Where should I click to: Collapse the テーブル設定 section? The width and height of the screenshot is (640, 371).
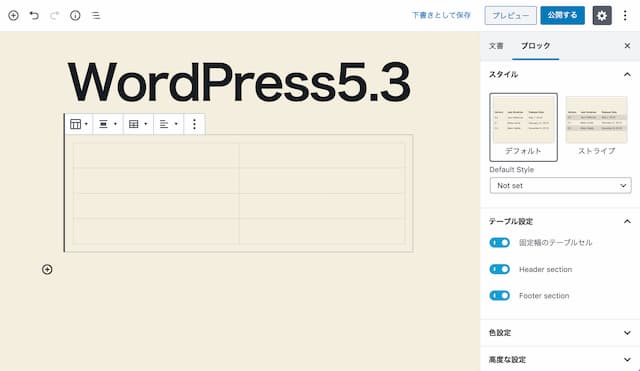560,221
